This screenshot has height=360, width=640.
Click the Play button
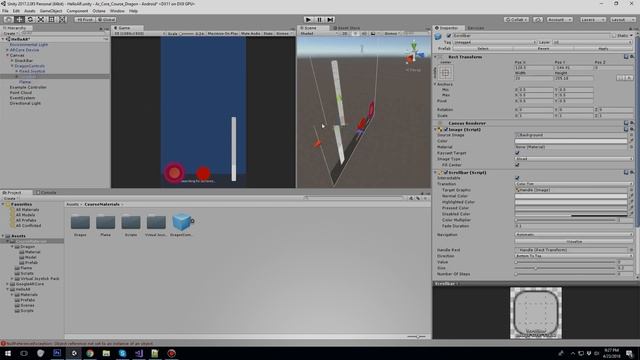(x=308, y=19)
